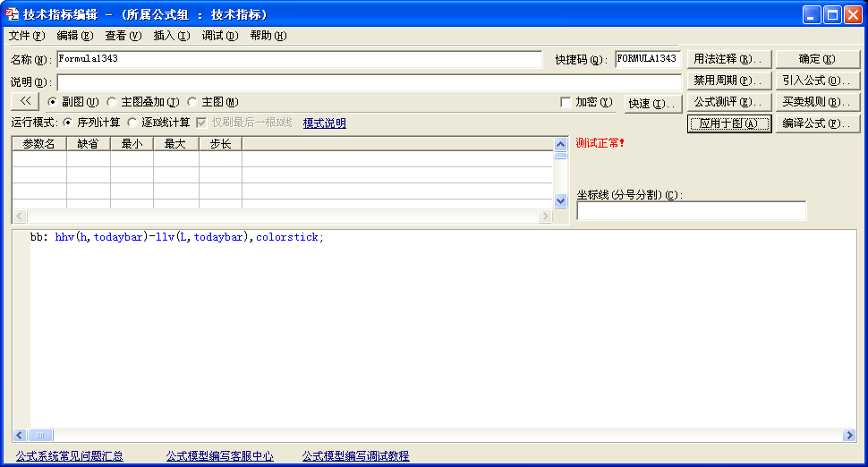Choose 逐K线计算 run mode

(132, 123)
